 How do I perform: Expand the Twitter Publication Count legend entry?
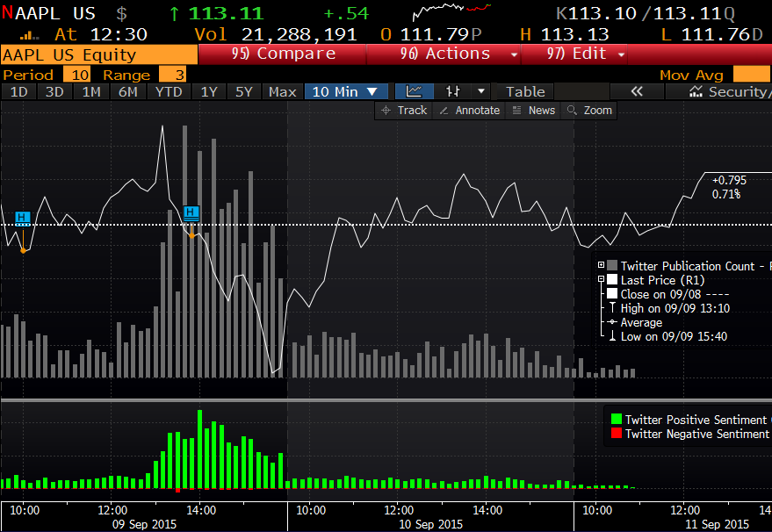point(601,265)
